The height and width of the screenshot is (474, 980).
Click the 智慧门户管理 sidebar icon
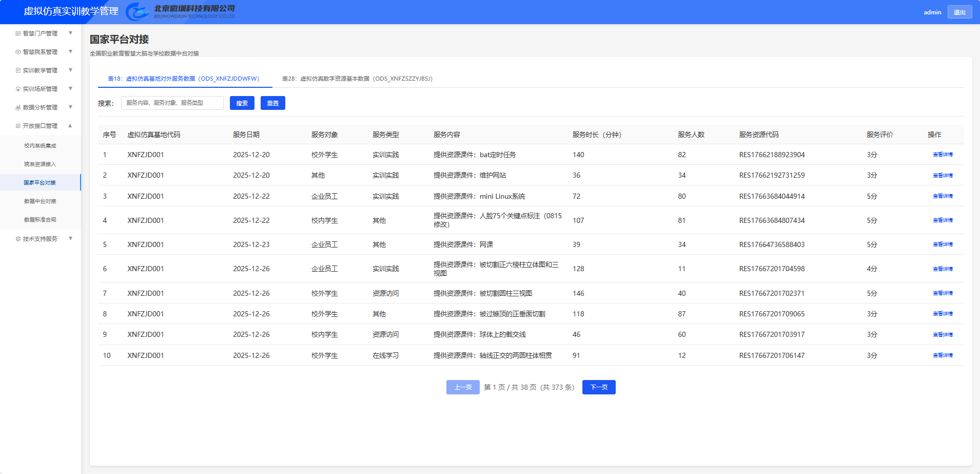pos(18,33)
